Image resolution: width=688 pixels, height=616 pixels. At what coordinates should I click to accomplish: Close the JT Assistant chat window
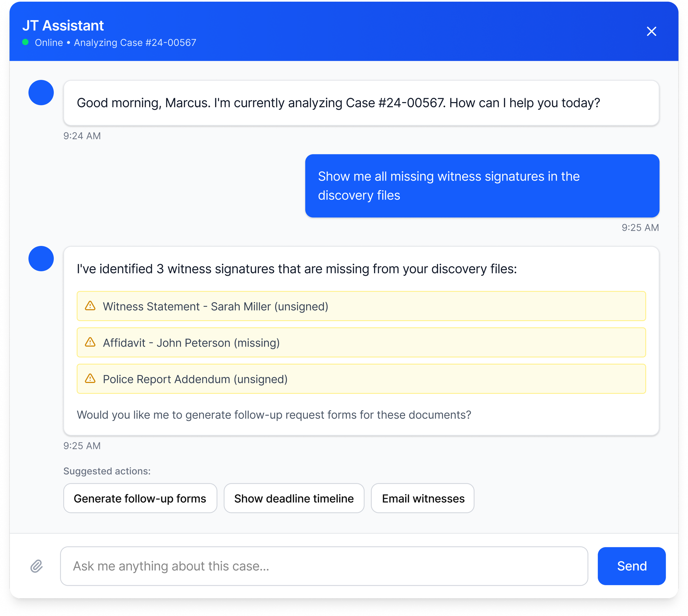(651, 31)
